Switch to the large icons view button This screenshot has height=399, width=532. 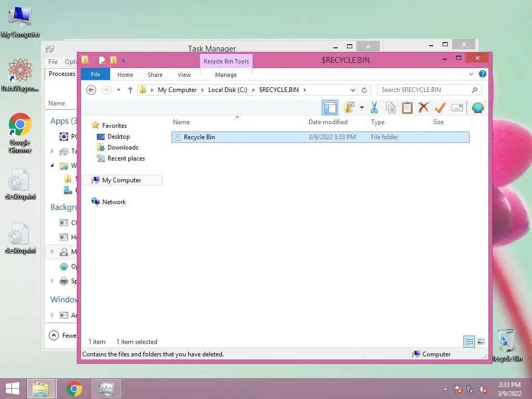[481, 342]
